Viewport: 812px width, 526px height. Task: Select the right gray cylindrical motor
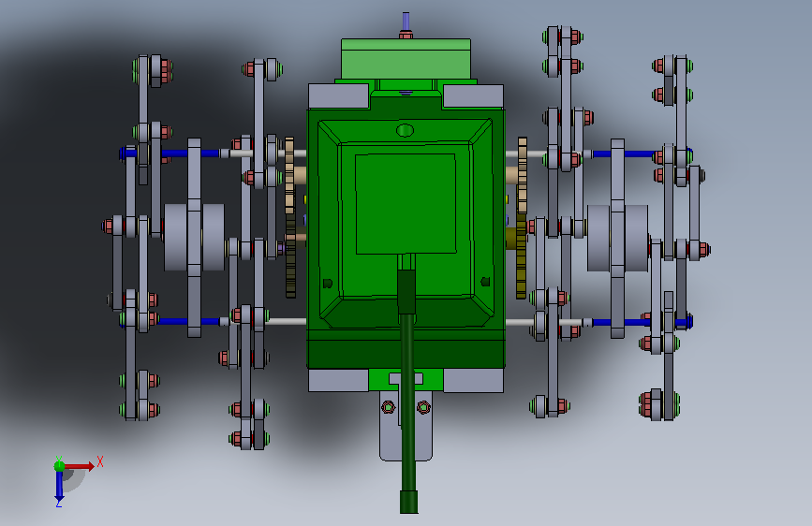[x=617, y=238]
